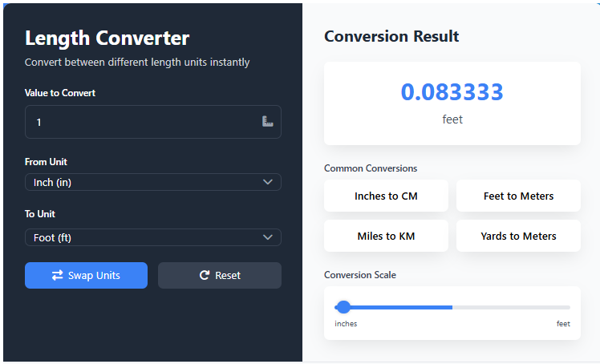Click the Conversion Scale slider handle
Viewport: 600px width, 364px height.
tap(344, 307)
